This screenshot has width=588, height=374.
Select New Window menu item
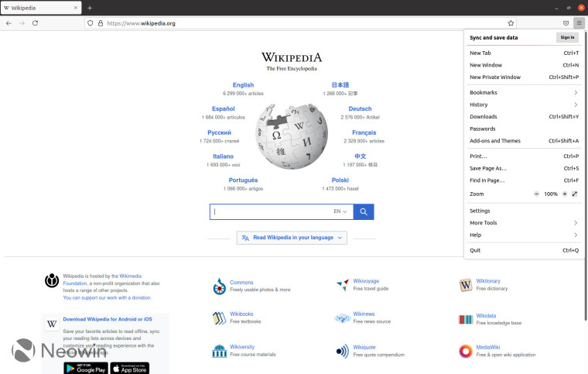coord(524,65)
